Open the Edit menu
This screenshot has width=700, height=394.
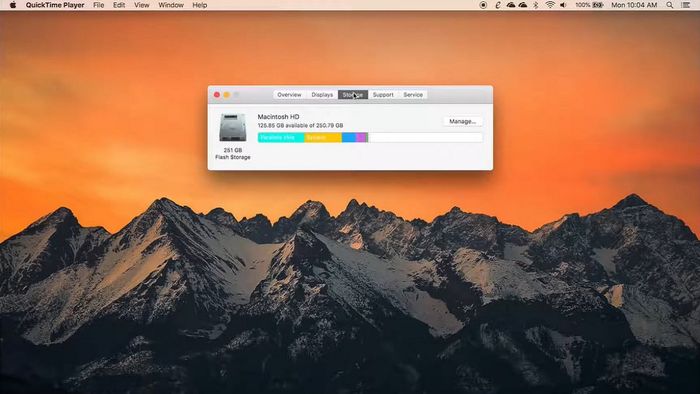[x=119, y=5]
